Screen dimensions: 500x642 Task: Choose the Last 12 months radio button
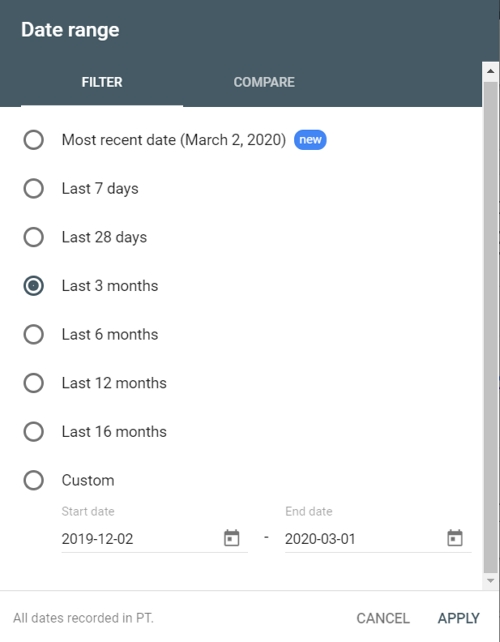[34, 383]
